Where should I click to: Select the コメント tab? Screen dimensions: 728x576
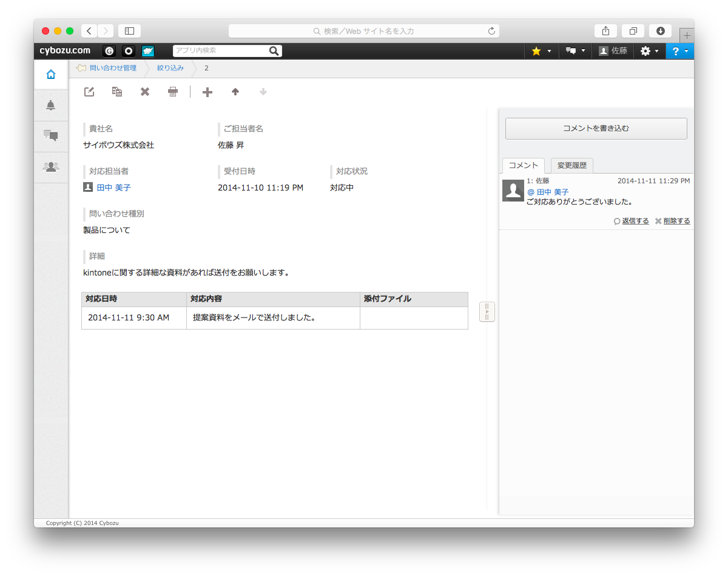524,165
